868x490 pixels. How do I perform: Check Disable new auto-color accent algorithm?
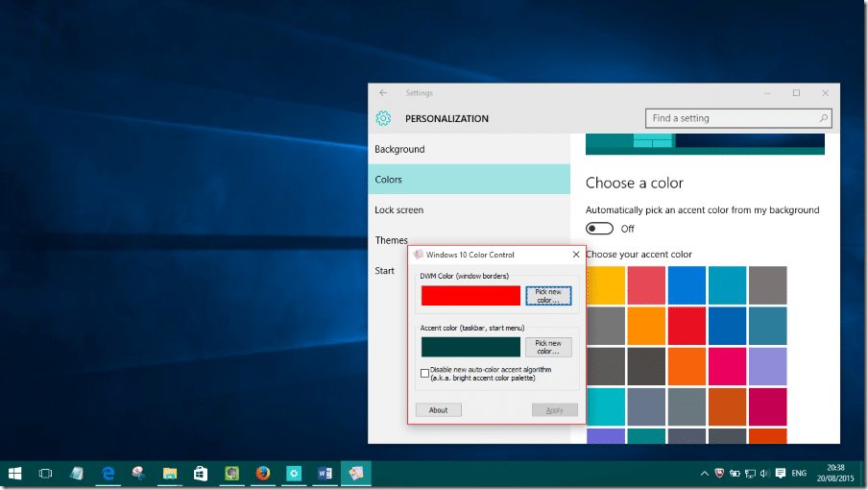pos(424,373)
